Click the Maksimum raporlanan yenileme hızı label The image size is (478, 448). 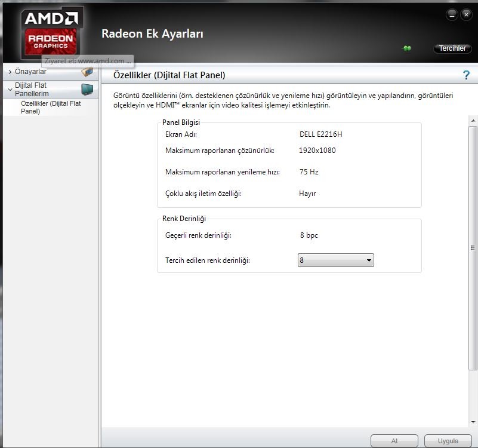click(223, 172)
